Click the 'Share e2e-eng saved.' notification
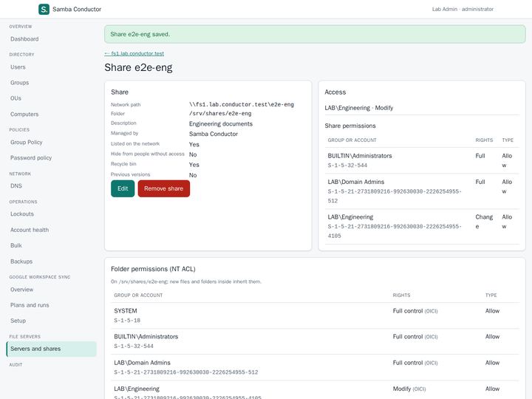The height and width of the screenshot is (399, 532). (x=315, y=34)
